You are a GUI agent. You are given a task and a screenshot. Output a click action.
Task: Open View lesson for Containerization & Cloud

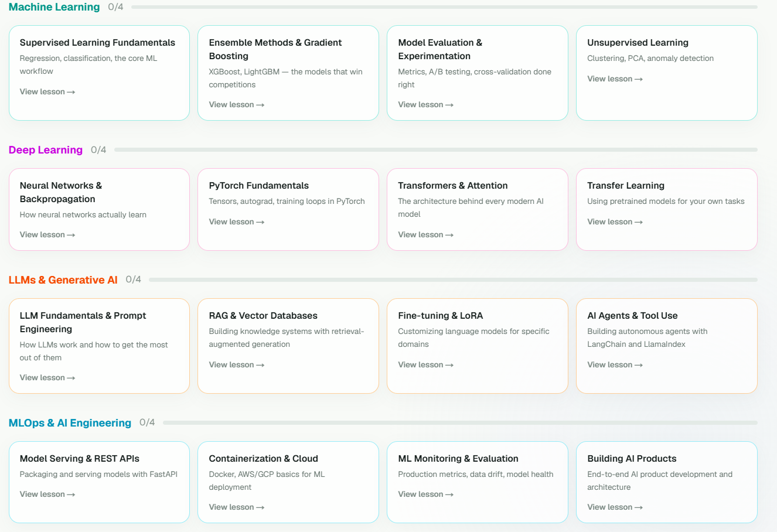[237, 507]
